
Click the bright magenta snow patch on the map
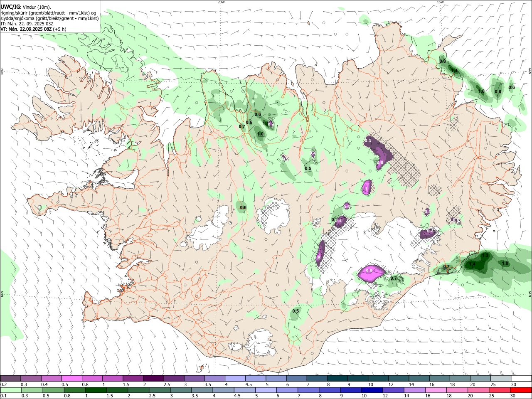371,273
